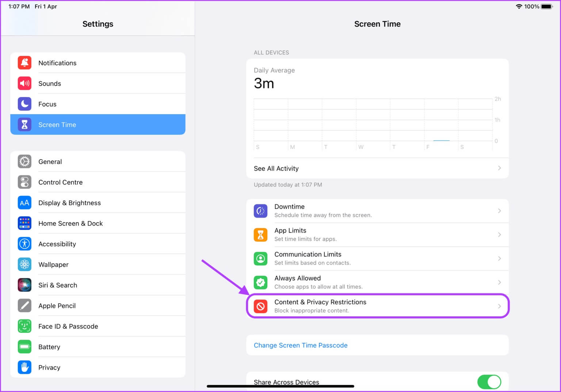Viewport: 561px width, 392px height.
Task: Tap the red Content & Privacy Restrictions icon
Action: (x=260, y=306)
